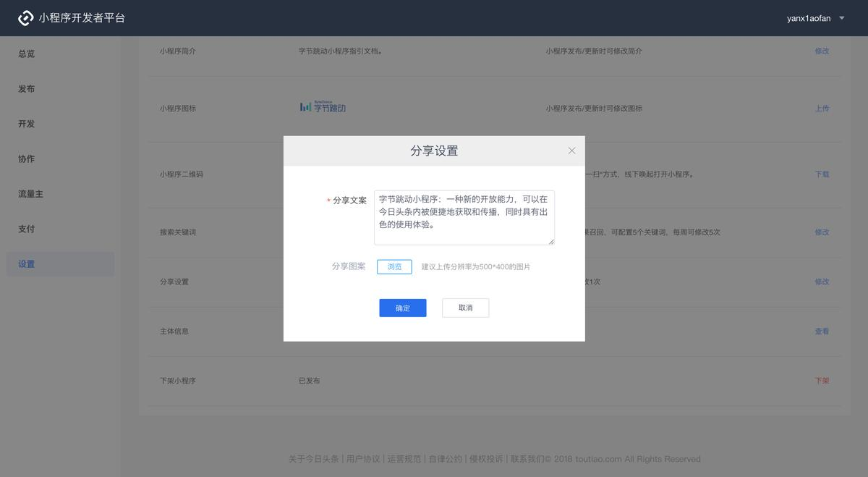The width and height of the screenshot is (868, 477).
Task: Open the 协作 sidebar section
Action: coord(26,158)
